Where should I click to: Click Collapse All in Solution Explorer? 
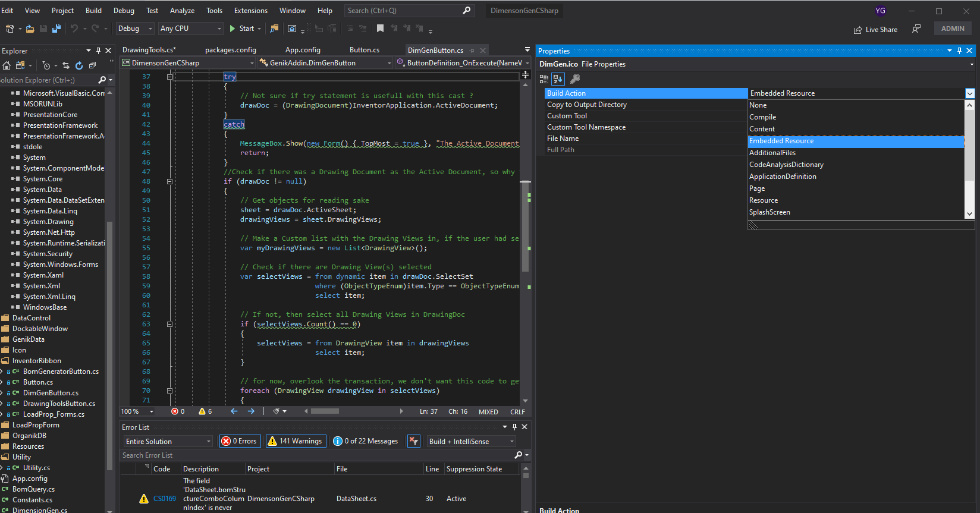coord(92,65)
